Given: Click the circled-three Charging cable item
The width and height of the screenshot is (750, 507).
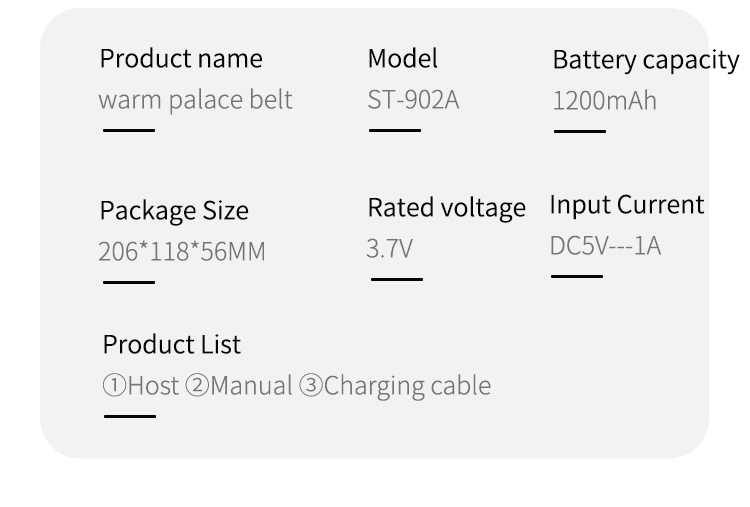Looking at the screenshot, I should (x=396, y=386).
